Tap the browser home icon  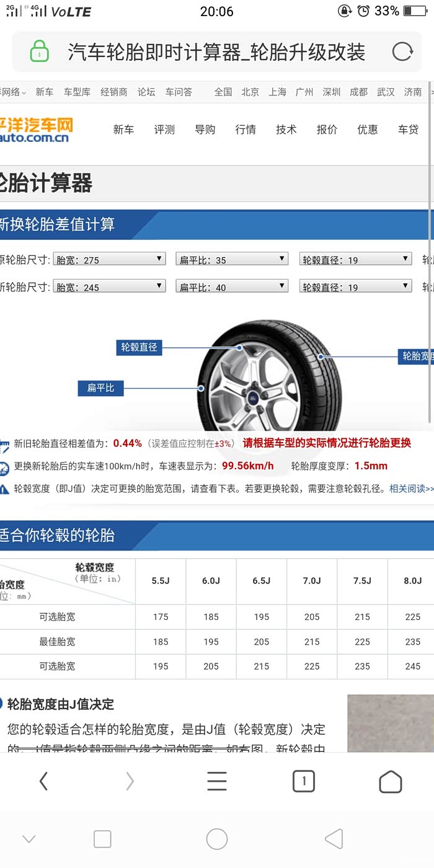[x=390, y=781]
